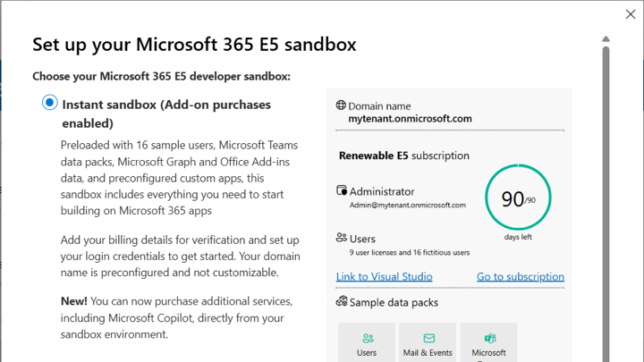Click 'Renewable E5 subscription' text

coord(403,156)
